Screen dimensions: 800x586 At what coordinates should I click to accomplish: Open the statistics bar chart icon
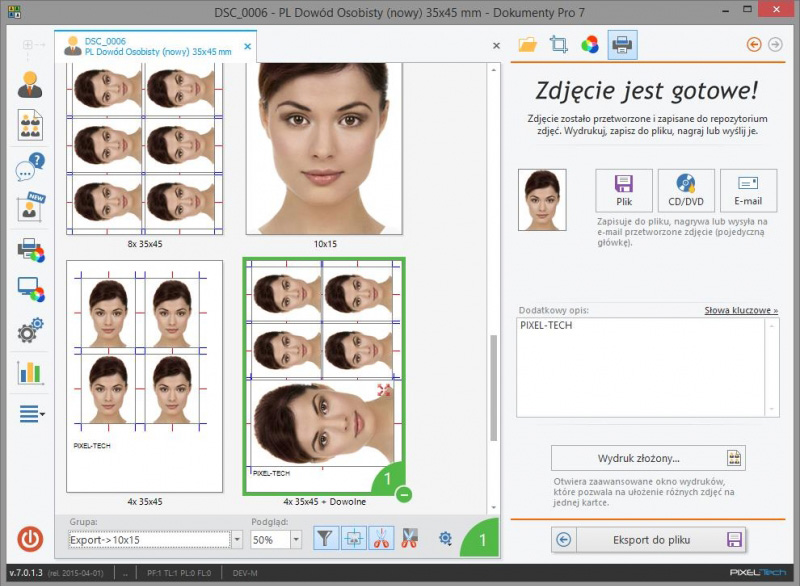[30, 372]
